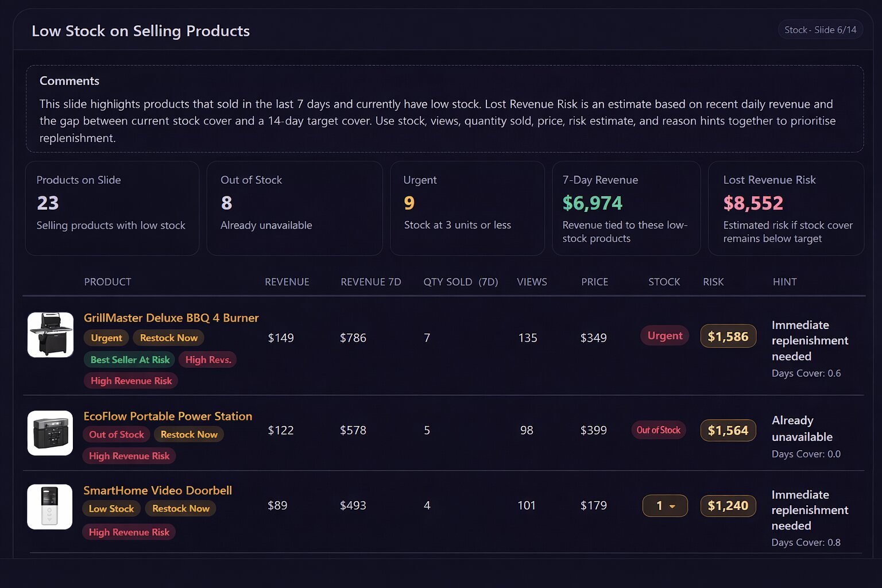The width and height of the screenshot is (882, 588).
Task: Click the Urgent tag under GrillMaster name
Action: tap(106, 338)
